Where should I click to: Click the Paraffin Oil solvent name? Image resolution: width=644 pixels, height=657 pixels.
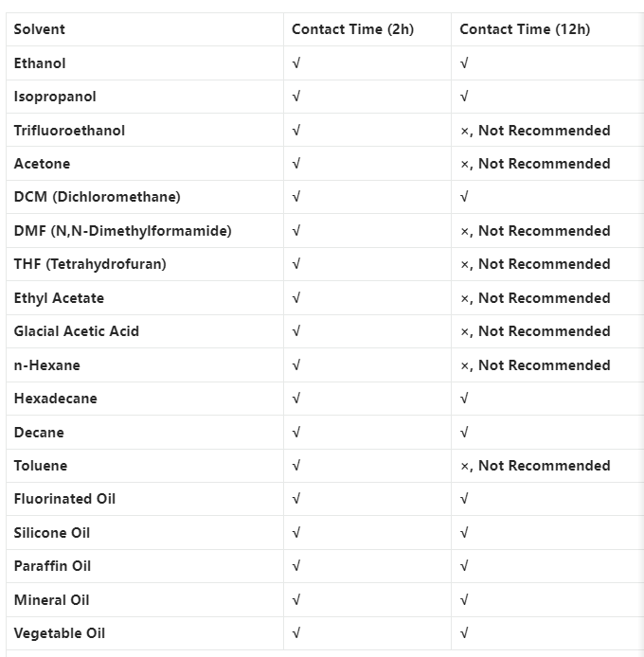pyautogui.click(x=53, y=566)
